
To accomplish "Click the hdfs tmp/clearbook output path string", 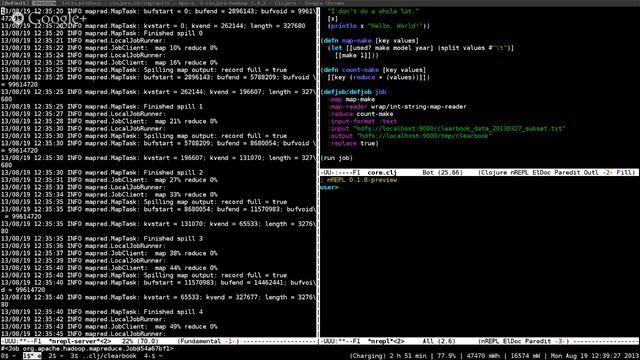I will [x=424, y=136].
